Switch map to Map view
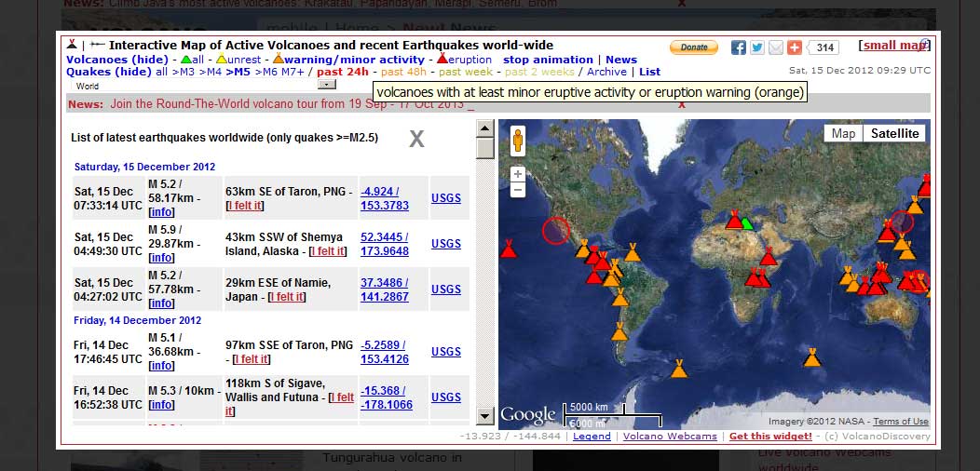The image size is (980, 471). pyautogui.click(x=843, y=133)
